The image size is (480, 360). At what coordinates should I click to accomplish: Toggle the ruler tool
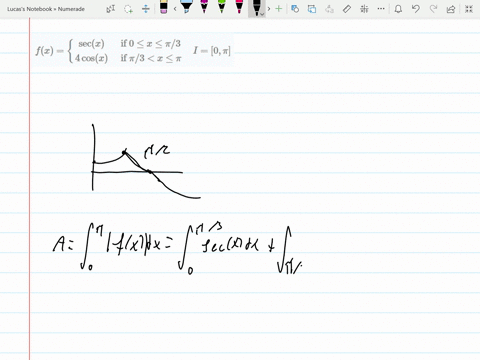point(347,9)
